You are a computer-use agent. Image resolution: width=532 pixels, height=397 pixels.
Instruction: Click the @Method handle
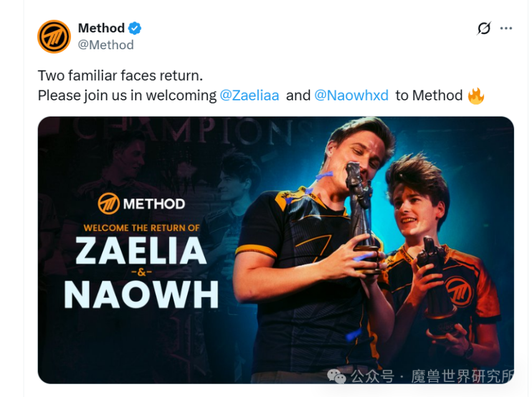click(x=106, y=45)
